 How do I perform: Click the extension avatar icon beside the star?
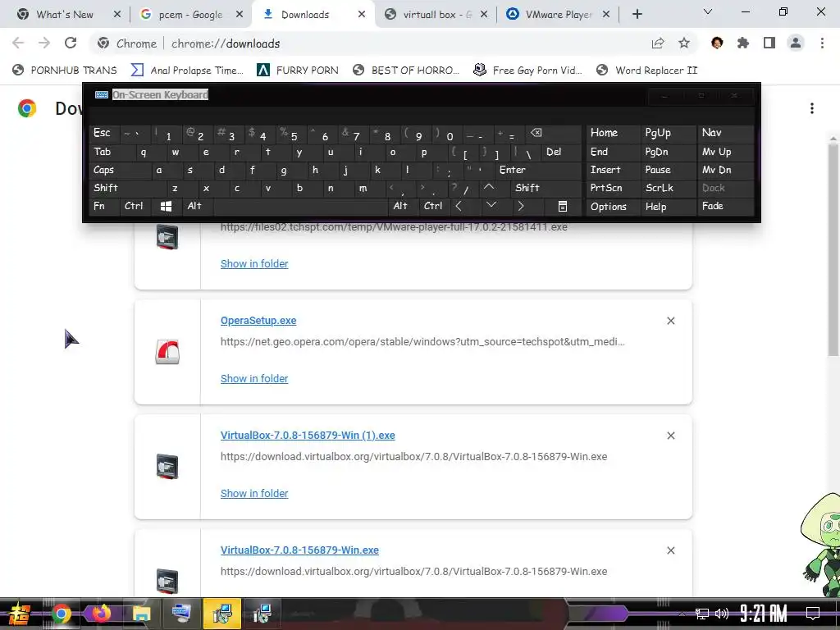click(717, 43)
